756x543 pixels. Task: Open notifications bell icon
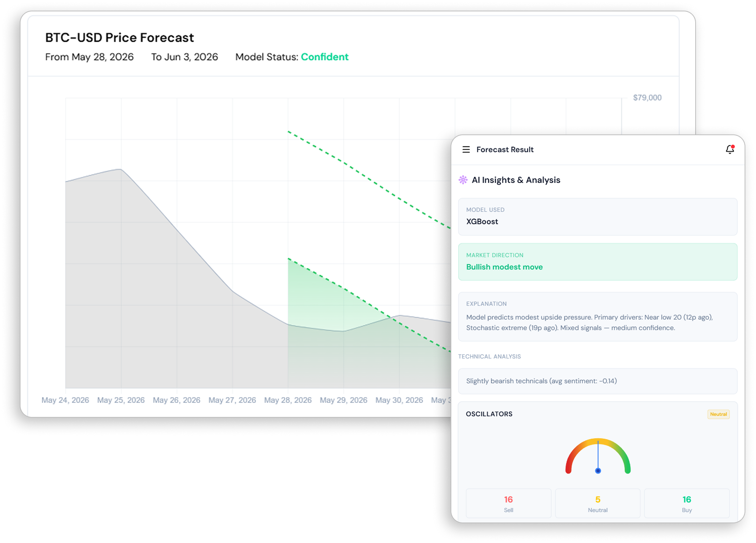730,149
